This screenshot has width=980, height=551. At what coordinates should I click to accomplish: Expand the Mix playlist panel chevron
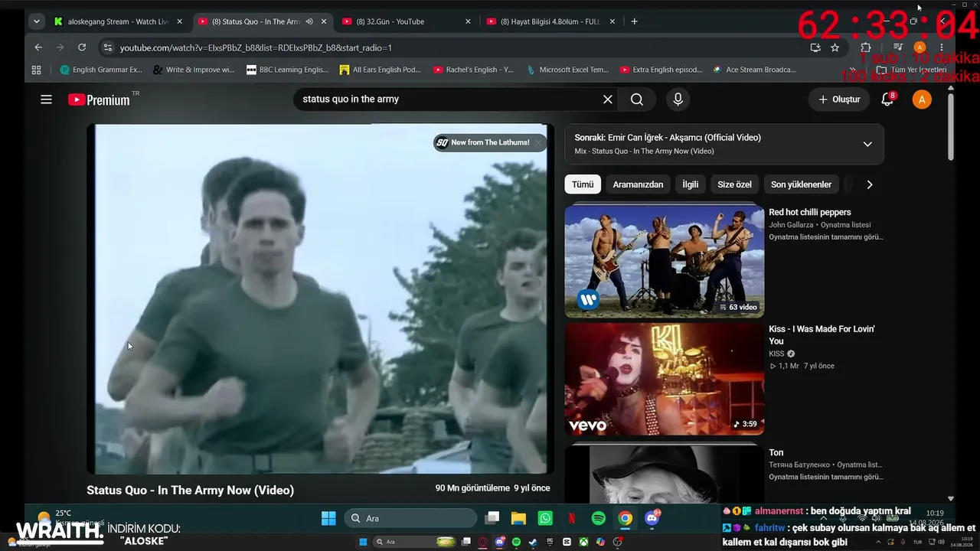point(867,144)
